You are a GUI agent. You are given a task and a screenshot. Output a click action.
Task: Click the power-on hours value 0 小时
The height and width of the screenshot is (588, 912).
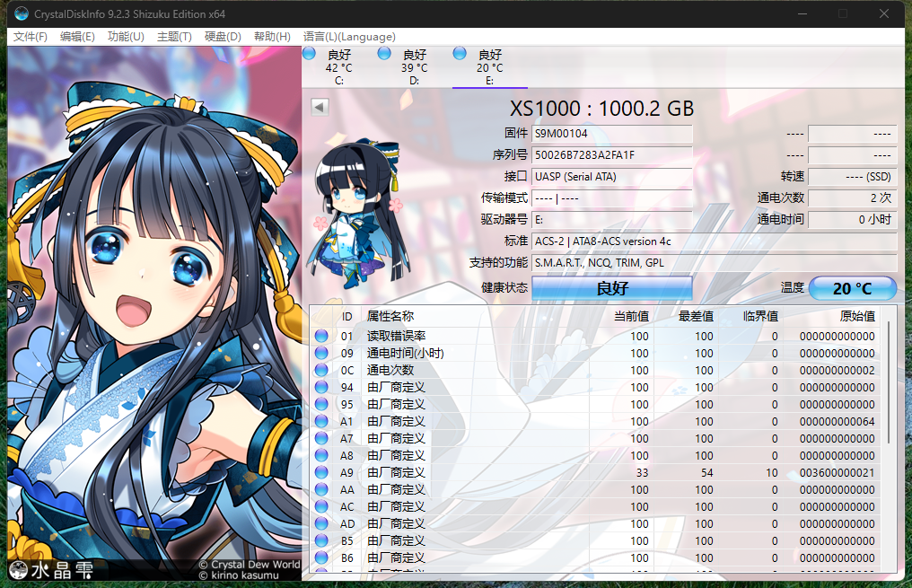coord(853,219)
